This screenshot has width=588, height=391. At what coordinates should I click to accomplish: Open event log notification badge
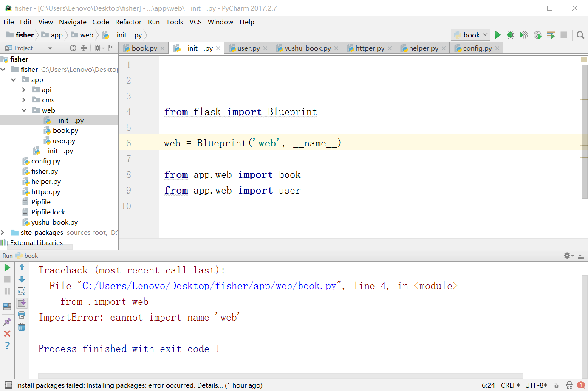click(581, 385)
